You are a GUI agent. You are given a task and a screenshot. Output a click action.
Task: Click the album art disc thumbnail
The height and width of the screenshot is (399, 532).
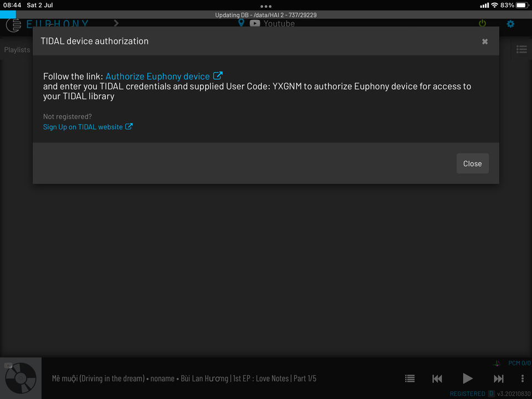pyautogui.click(x=21, y=378)
